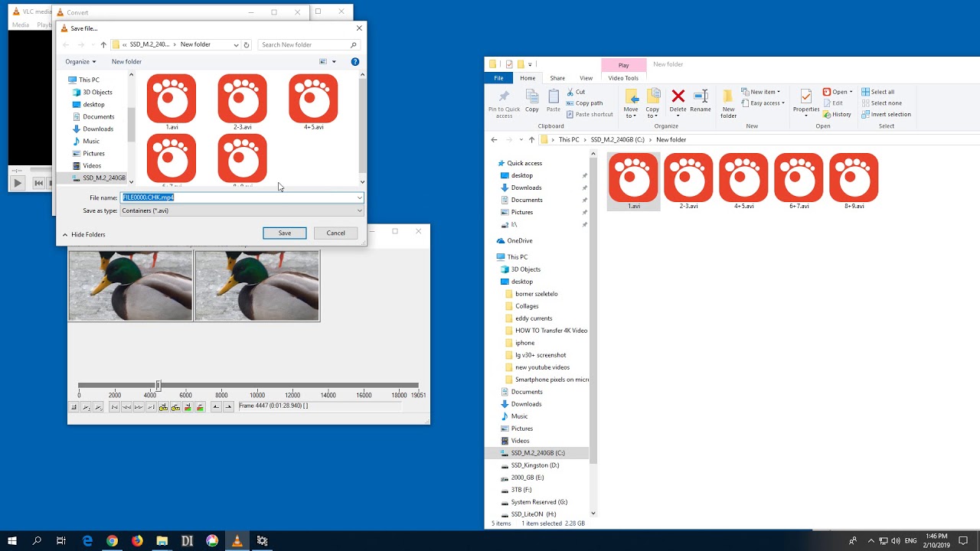Click VirtualDub's scan backward for scene icon
Image resolution: width=980 pixels, height=551 pixels.
[x=188, y=407]
